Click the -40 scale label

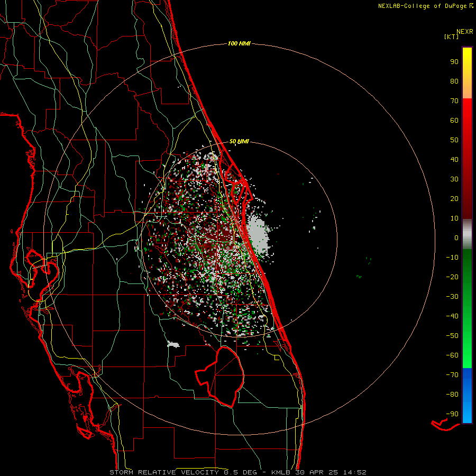452,316
